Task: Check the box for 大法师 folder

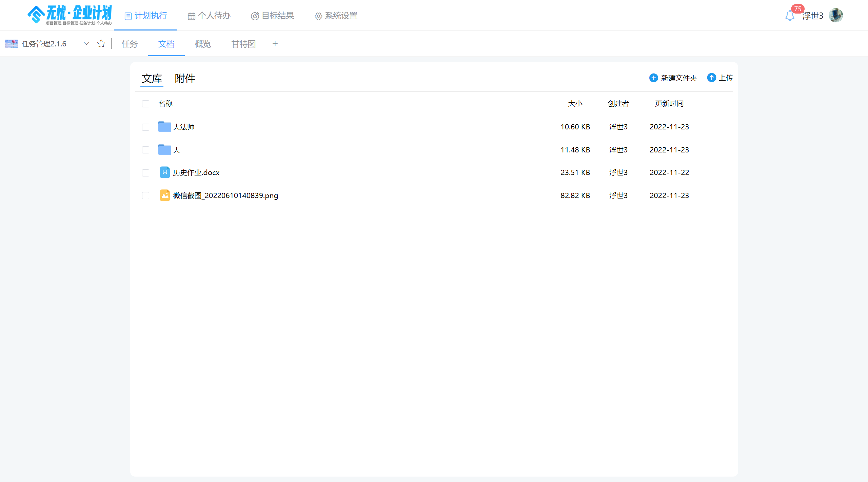Action: (x=145, y=127)
